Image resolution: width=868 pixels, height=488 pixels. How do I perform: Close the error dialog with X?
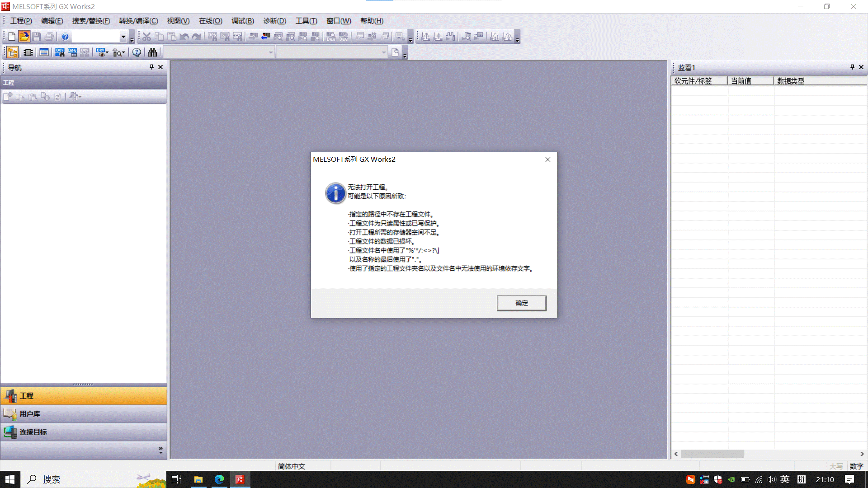coord(547,160)
